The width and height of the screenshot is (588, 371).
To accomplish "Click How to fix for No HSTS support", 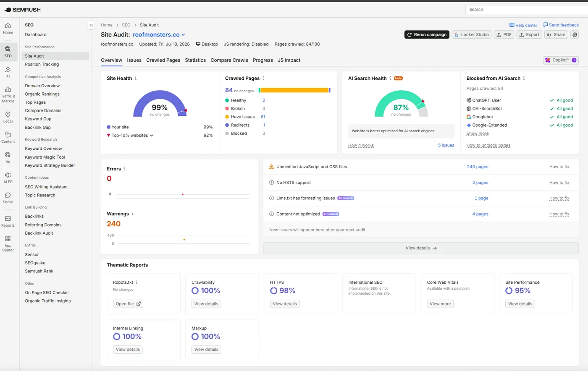I will [x=559, y=183].
